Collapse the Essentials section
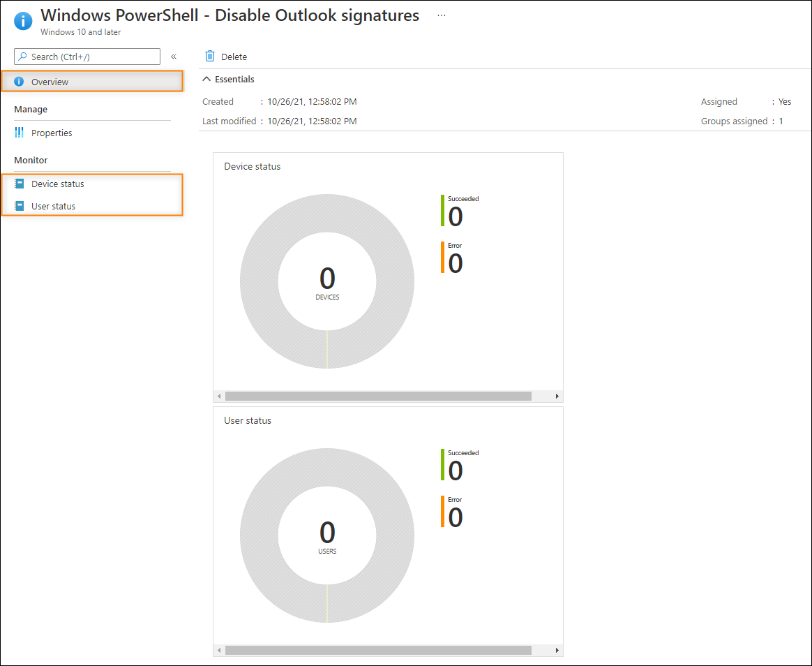Image resolution: width=812 pixels, height=666 pixels. point(228,80)
